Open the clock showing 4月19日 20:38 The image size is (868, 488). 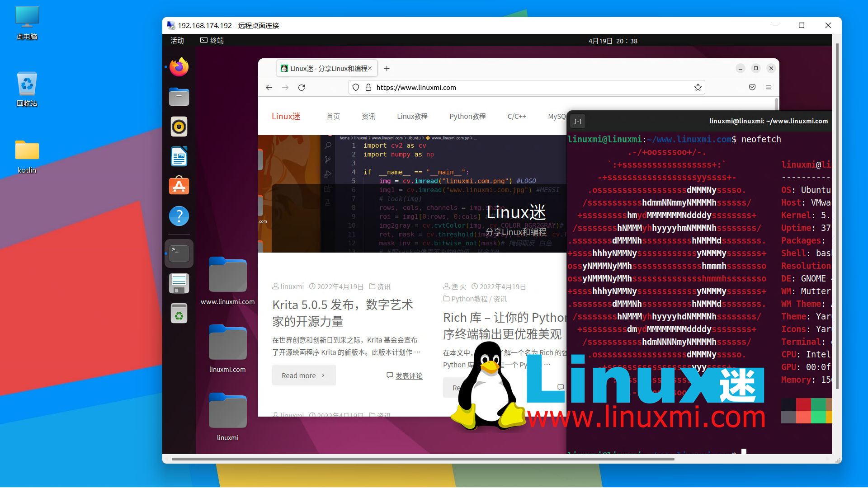[x=613, y=41]
